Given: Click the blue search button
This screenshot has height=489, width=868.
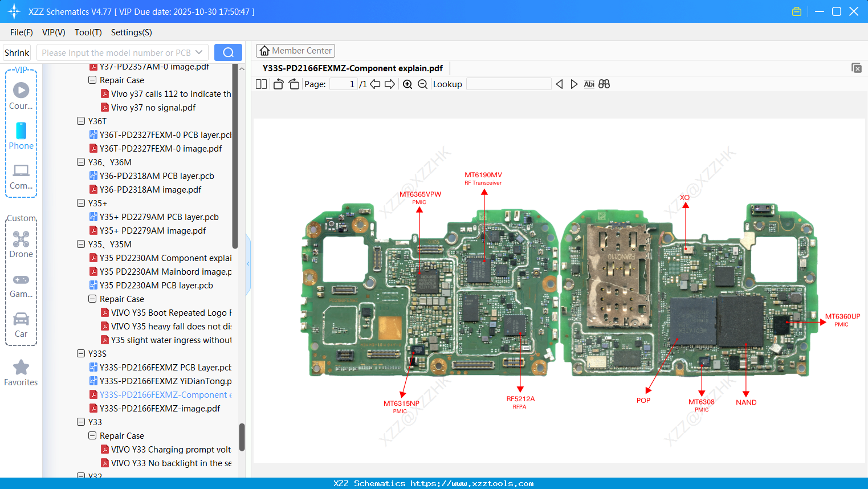Looking at the screenshot, I should tap(228, 52).
